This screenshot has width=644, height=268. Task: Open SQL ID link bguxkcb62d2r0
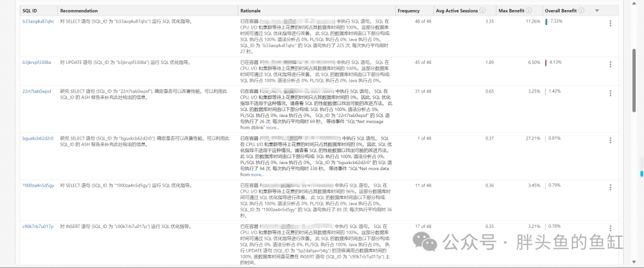[x=38, y=138]
